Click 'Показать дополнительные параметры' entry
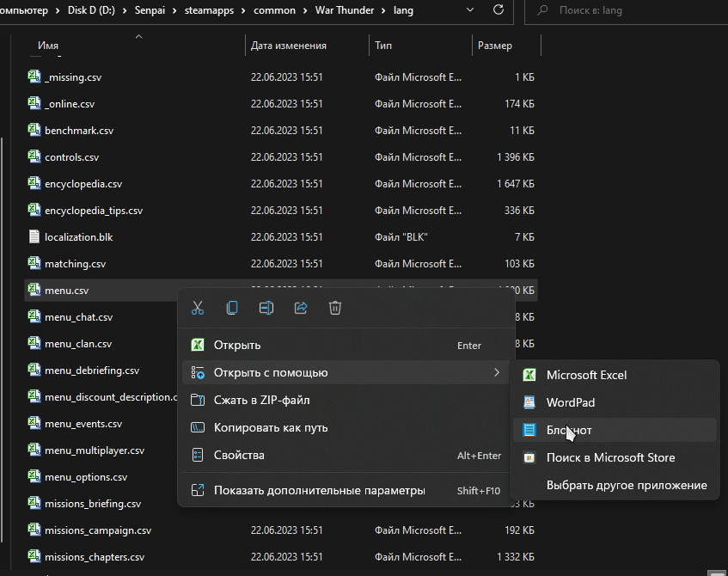 click(x=319, y=490)
